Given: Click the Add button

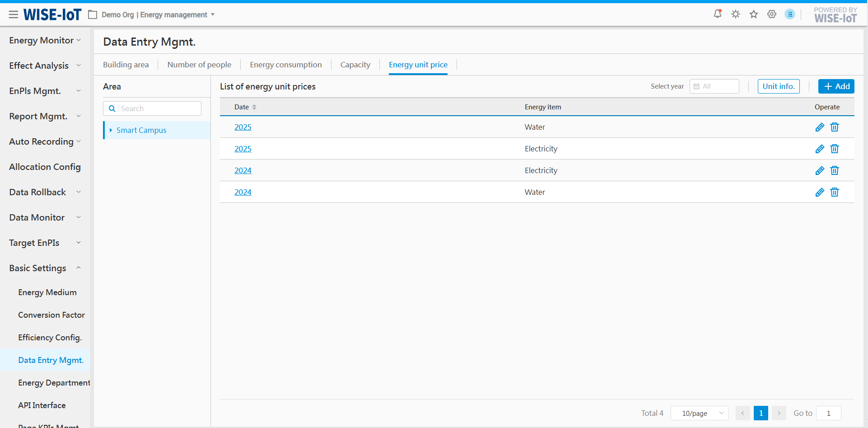Looking at the screenshot, I should (836, 86).
